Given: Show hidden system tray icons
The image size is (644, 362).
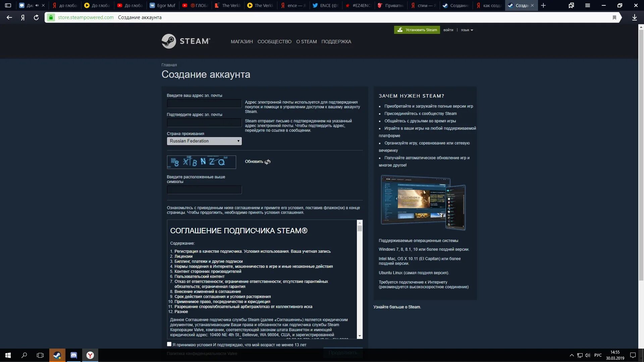Looking at the screenshot, I should click(x=572, y=355).
